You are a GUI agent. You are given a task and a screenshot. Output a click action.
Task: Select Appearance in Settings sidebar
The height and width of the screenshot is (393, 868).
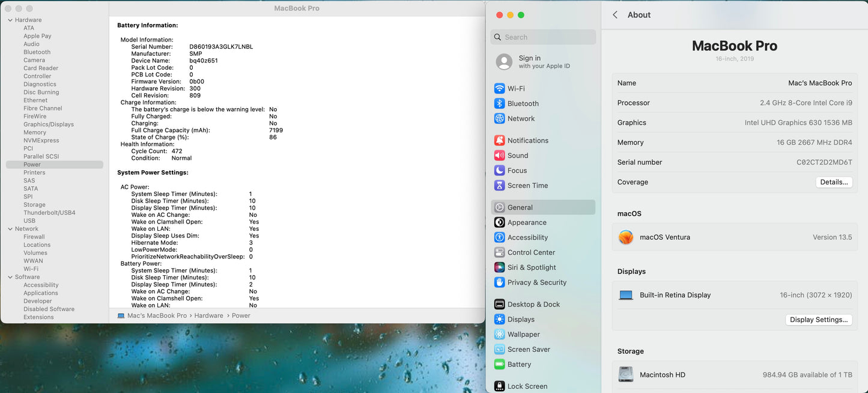(526, 222)
